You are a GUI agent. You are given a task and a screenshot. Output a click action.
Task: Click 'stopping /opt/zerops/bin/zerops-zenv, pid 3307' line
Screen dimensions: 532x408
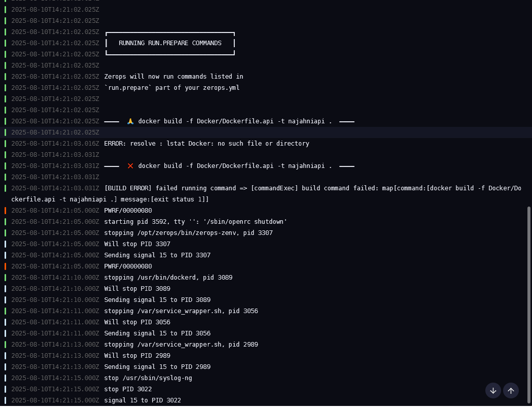coord(188,233)
